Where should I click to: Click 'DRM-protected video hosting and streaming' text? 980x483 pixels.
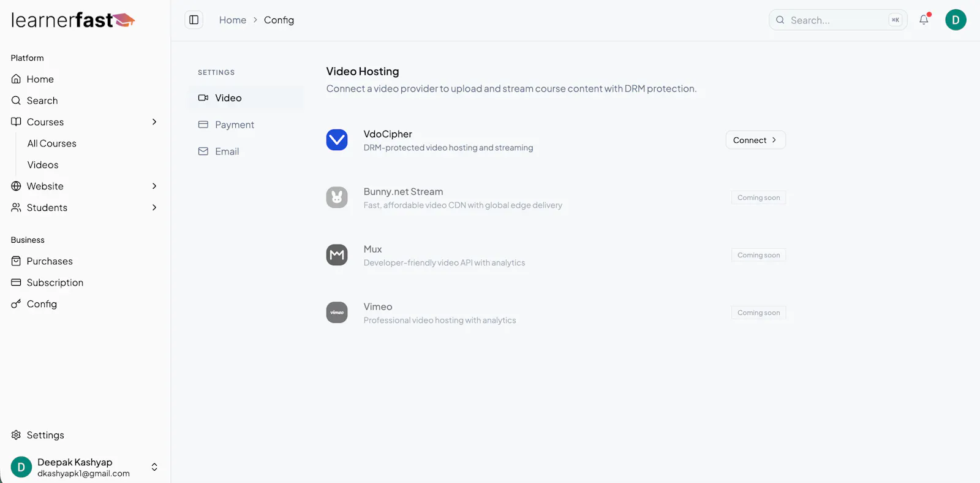(x=448, y=148)
